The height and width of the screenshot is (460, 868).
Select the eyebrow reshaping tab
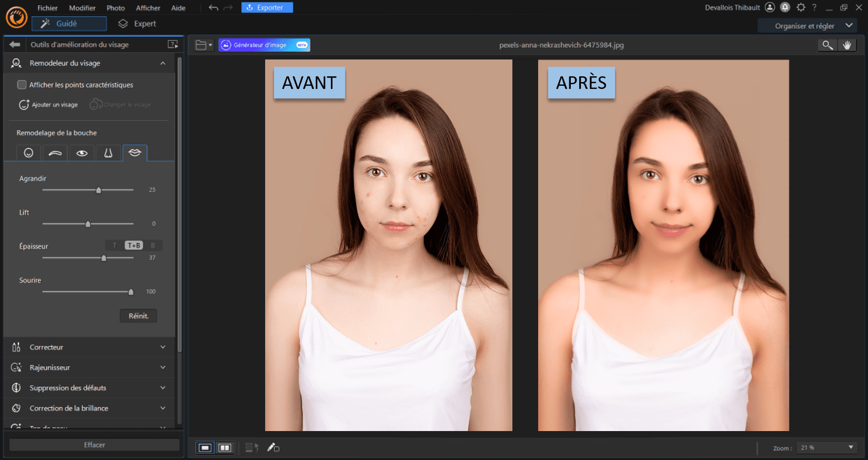click(55, 153)
